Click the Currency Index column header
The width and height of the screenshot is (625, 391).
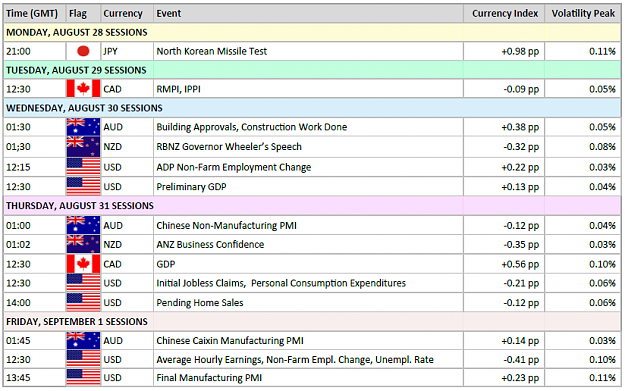coord(505,14)
